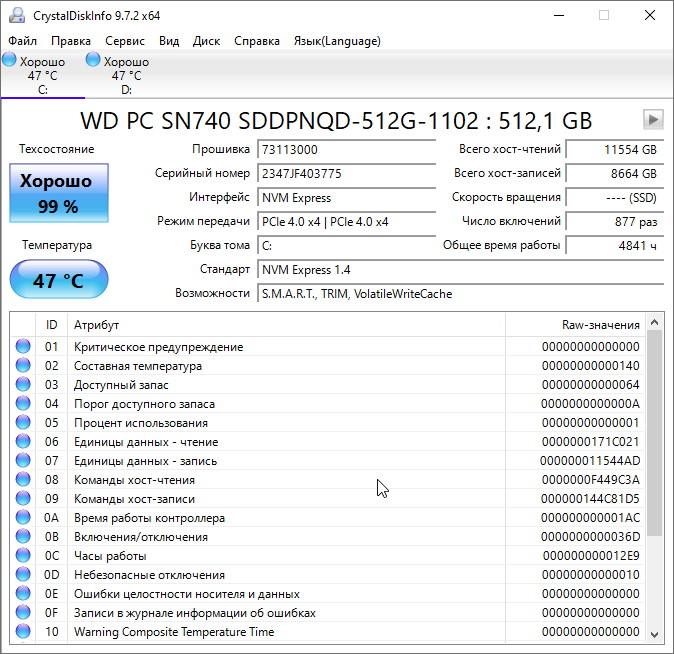Viewport: 674px width, 654px height.
Task: Click the attribute list scroll up arrow
Action: pos(655,322)
